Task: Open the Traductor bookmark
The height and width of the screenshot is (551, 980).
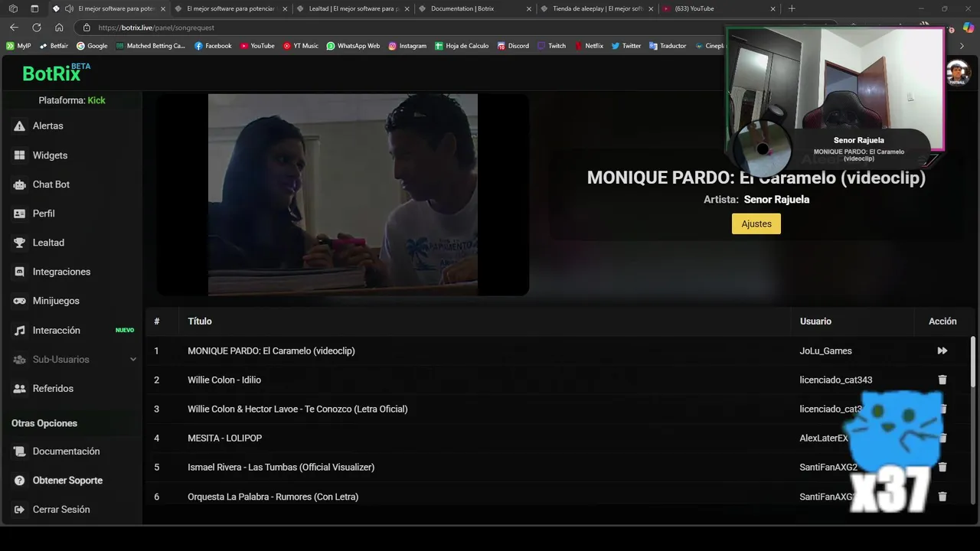Action: (x=668, y=46)
